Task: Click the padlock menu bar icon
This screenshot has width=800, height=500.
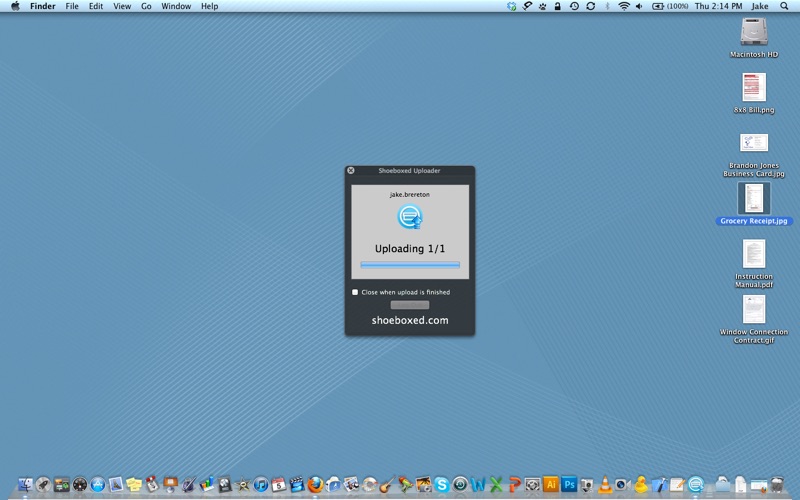Action: 558,6
